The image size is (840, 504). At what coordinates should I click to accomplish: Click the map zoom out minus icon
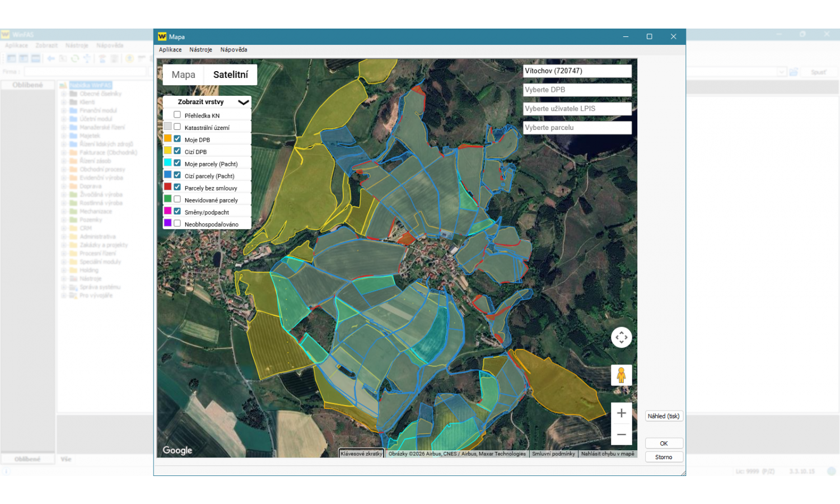[621, 435]
